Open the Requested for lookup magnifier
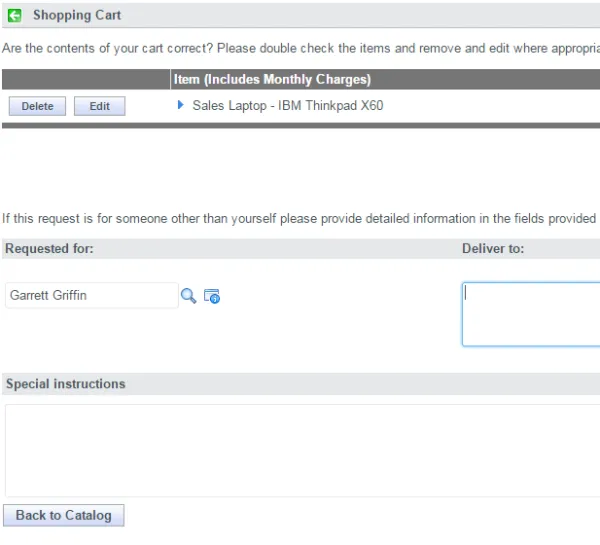Image resolution: width=600 pixels, height=545 pixels. pos(188,295)
